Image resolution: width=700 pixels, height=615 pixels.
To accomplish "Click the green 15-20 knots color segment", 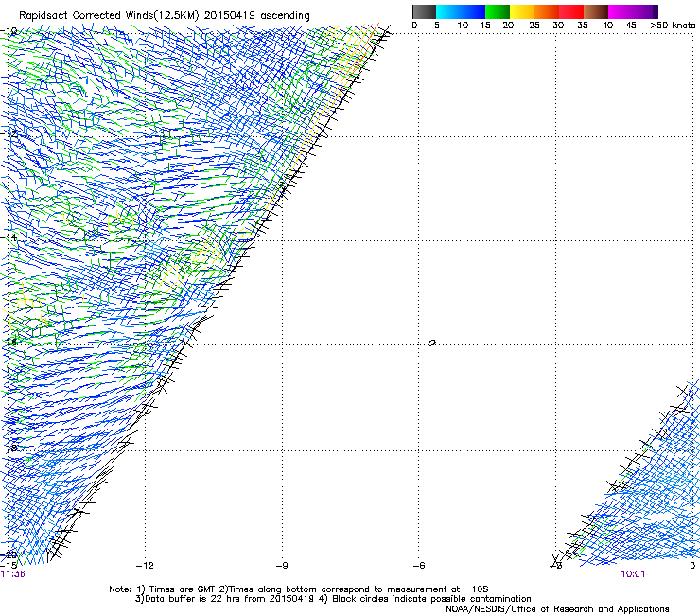I will (x=498, y=11).
